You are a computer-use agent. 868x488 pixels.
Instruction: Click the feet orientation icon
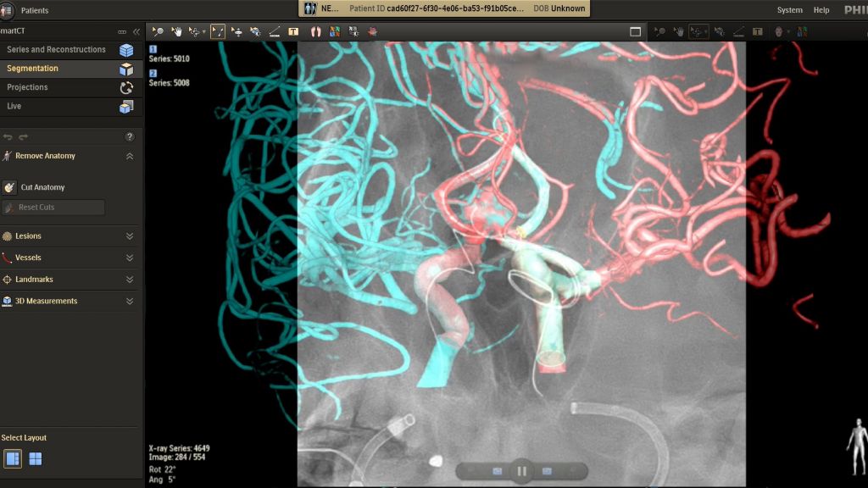point(315,31)
